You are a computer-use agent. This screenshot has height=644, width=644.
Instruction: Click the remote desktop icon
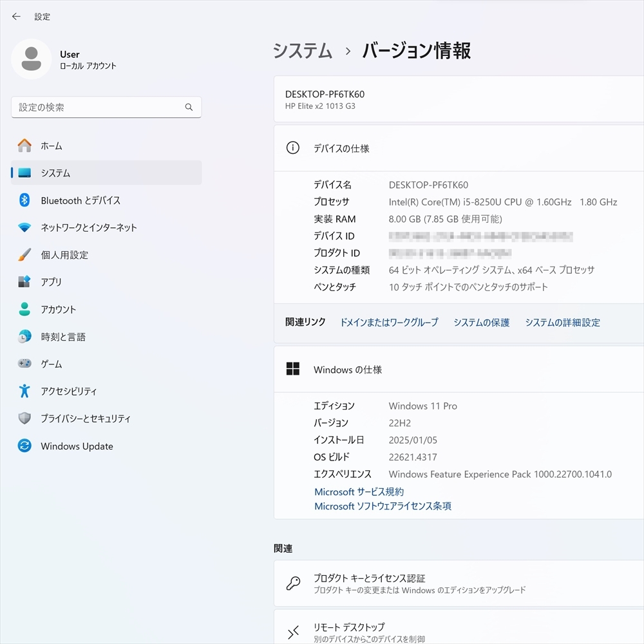click(293, 632)
